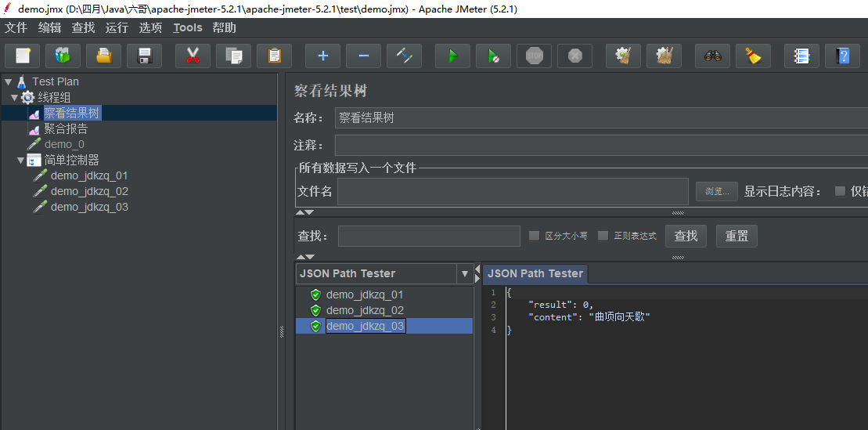Open Help with question mark icon

tap(842, 56)
